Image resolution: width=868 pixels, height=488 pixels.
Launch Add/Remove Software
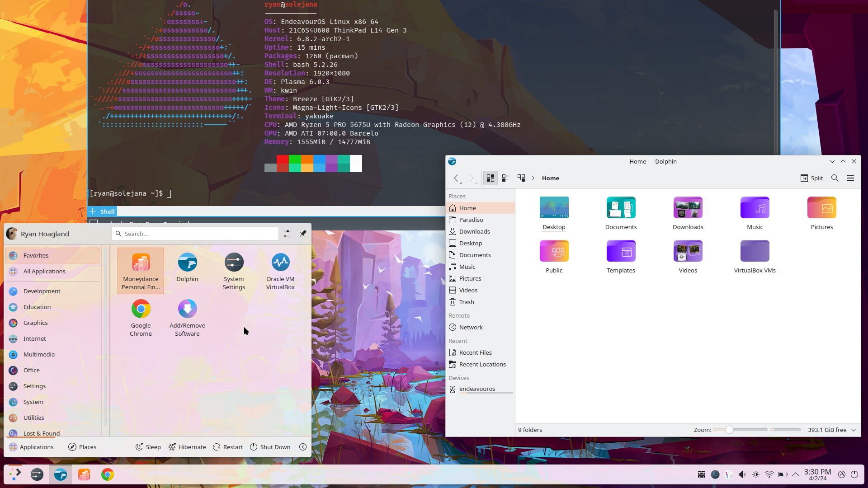coord(187,317)
